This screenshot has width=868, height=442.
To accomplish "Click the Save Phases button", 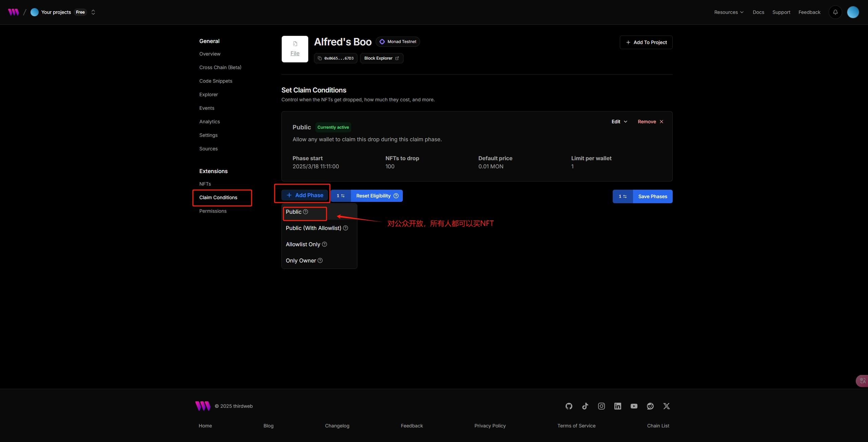I will coord(652,196).
